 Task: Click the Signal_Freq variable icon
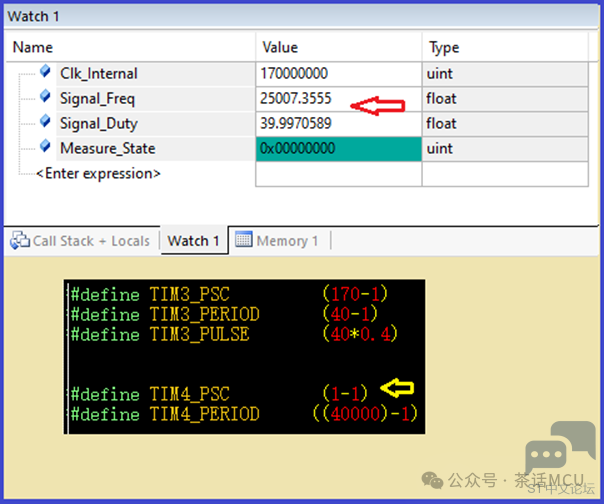tap(45, 96)
